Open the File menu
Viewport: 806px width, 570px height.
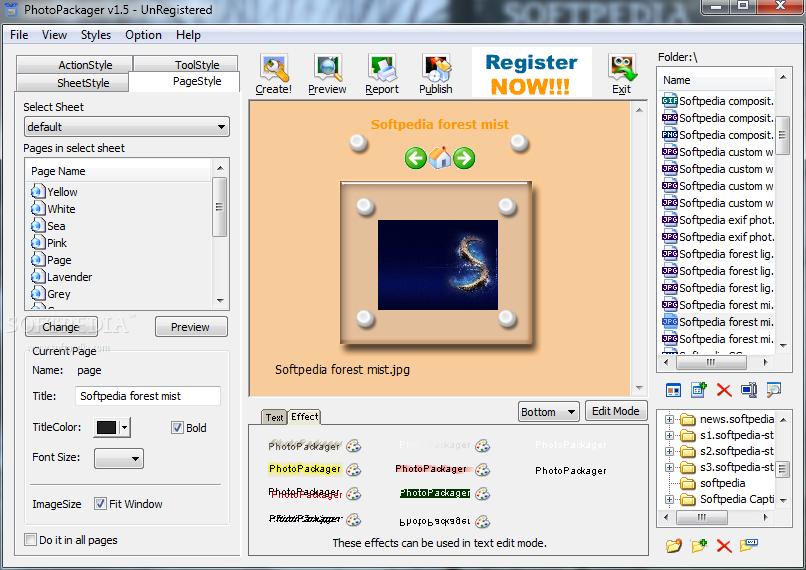tap(19, 35)
